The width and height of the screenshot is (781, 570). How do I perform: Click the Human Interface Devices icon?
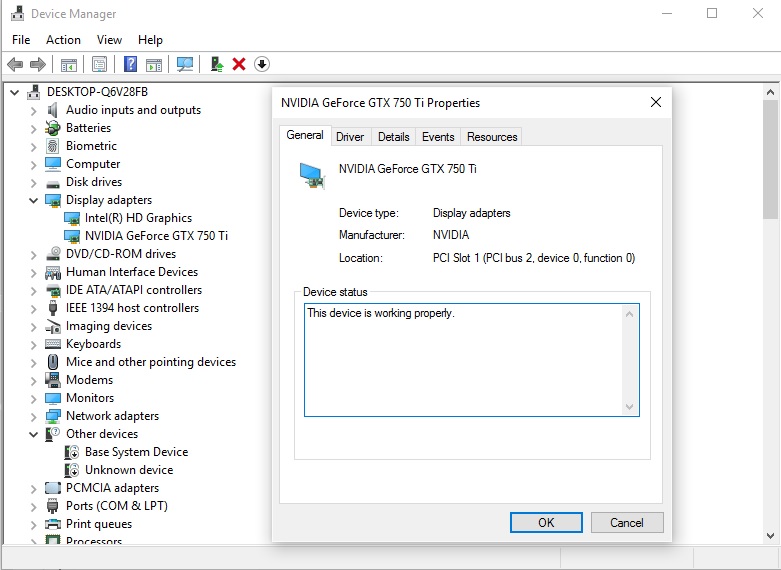coord(53,272)
